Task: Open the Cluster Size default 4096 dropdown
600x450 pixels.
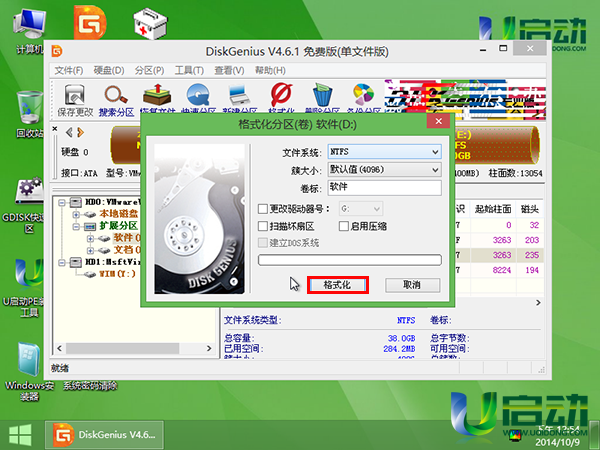Action: [x=385, y=170]
